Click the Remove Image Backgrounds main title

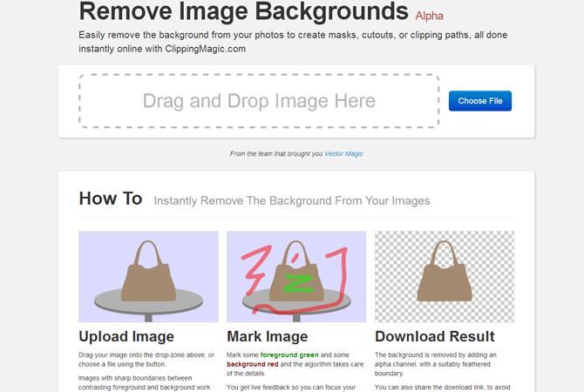pos(243,11)
